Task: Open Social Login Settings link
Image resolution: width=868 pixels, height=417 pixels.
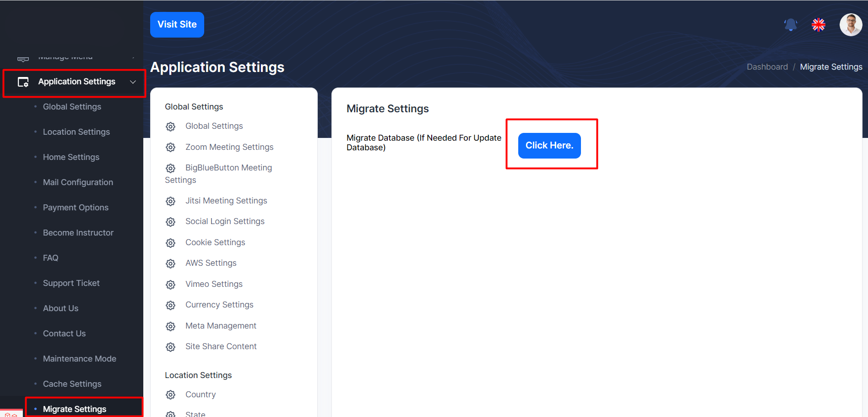Action: coord(225,221)
